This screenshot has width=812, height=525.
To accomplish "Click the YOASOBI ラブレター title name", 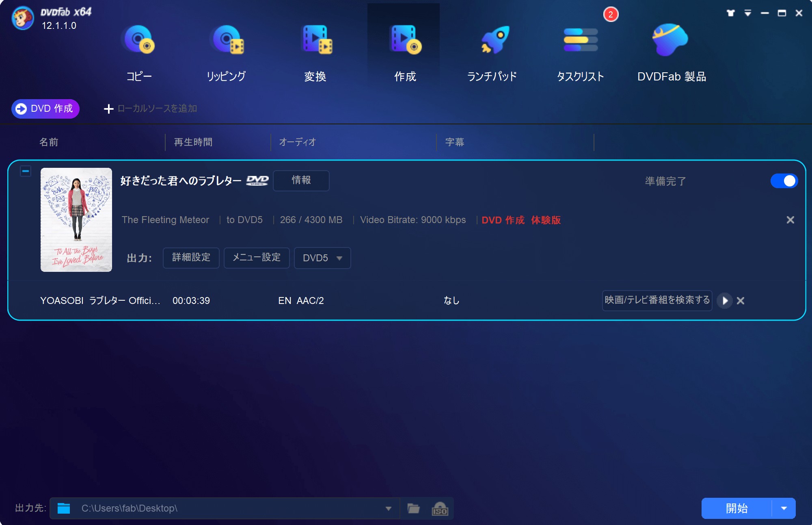I will [x=100, y=301].
